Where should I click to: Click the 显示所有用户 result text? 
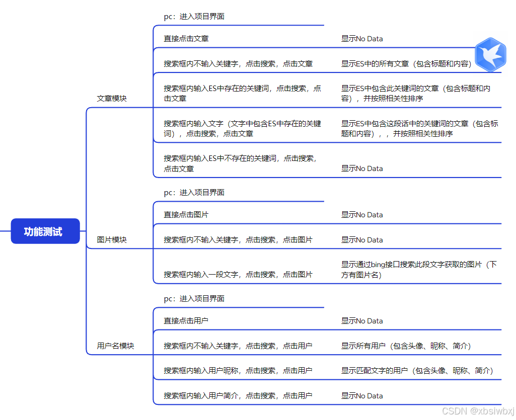(x=406, y=346)
